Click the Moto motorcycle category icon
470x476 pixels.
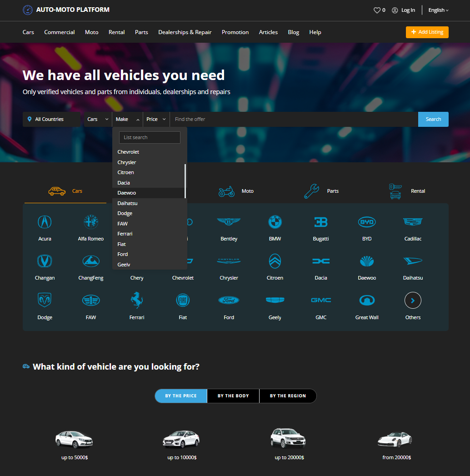(x=226, y=191)
